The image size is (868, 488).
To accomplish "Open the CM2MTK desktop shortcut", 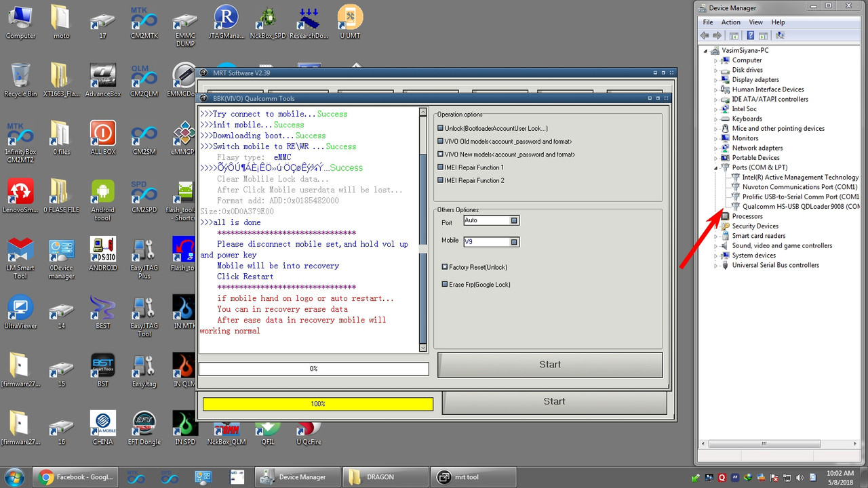I will (x=144, y=22).
